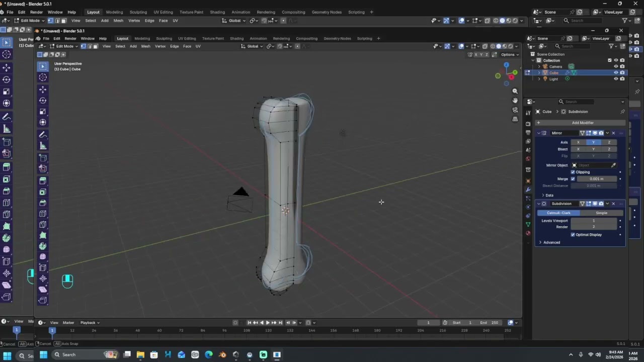644x362 pixels.
Task: Select the Move tool in inner window toolbar
Action: [x=43, y=89]
